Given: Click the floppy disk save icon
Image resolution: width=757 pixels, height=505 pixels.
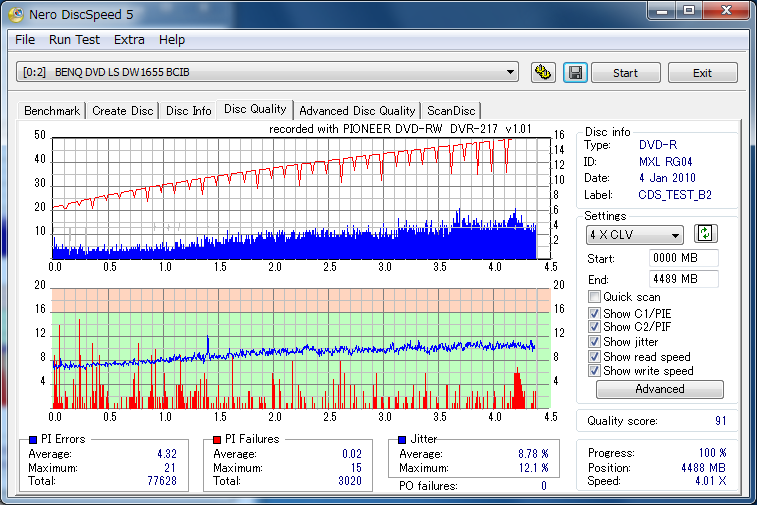Looking at the screenshot, I should [574, 73].
